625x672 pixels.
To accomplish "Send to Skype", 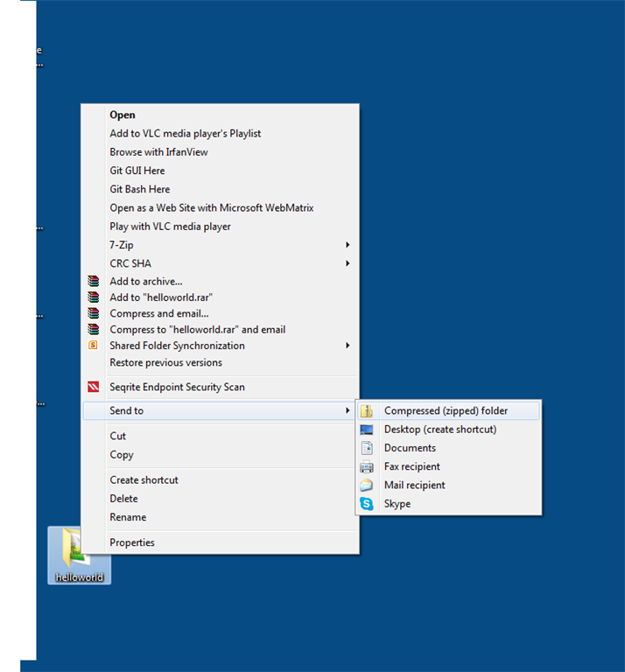I will [x=448, y=504].
